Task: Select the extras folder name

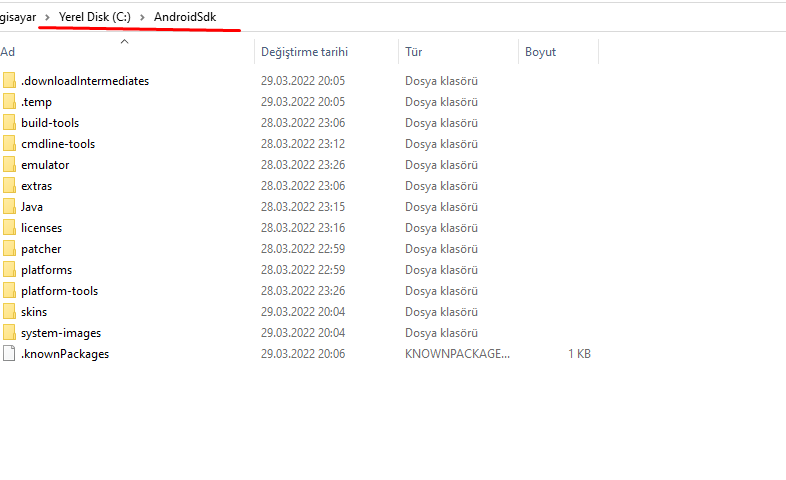Action: point(37,186)
